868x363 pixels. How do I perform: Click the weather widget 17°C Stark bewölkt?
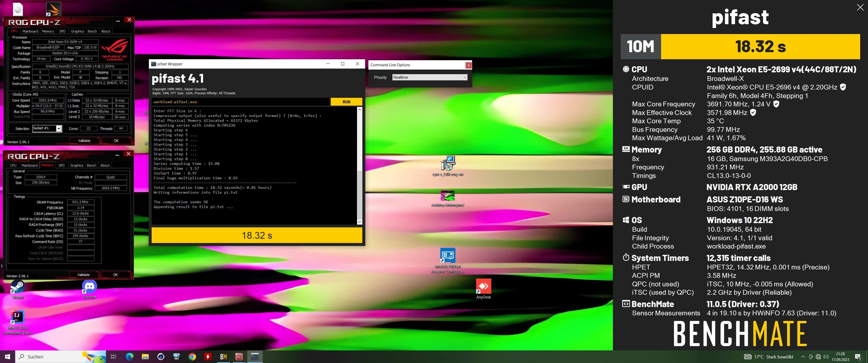point(769,357)
